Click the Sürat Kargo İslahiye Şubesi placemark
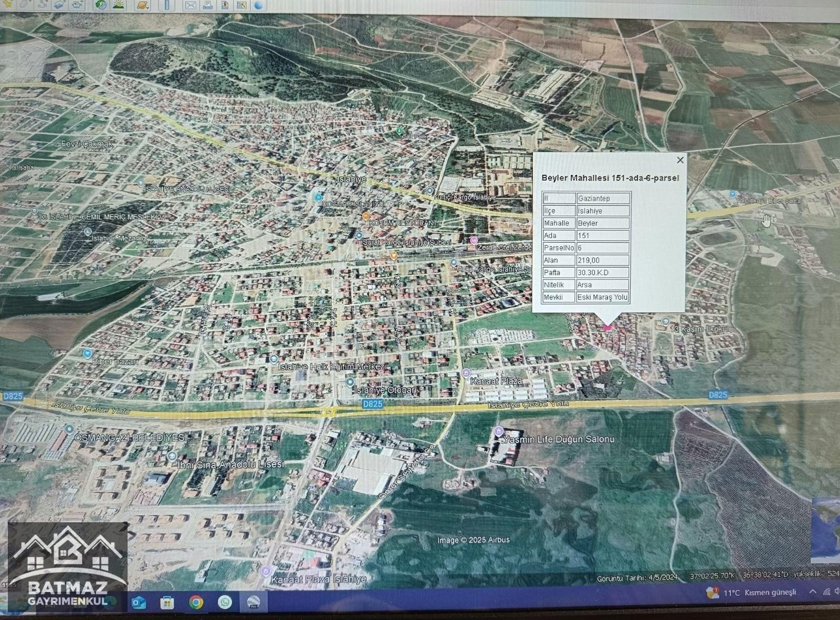 (x=359, y=235)
